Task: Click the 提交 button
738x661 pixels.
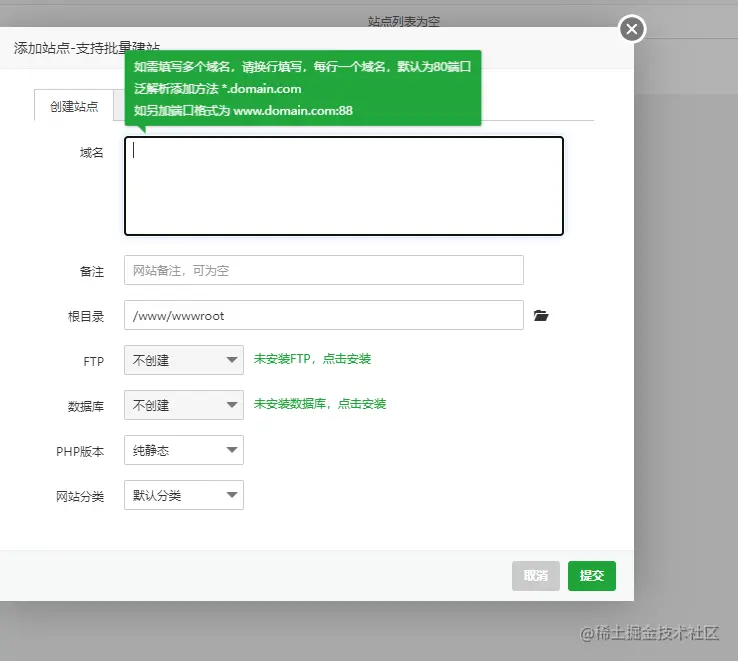Action: pos(592,576)
